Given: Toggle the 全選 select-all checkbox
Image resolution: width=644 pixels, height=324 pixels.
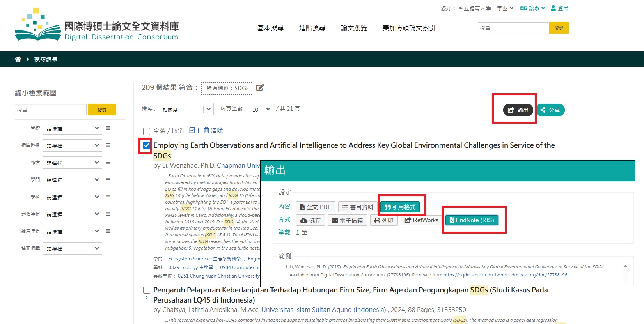Looking at the screenshot, I should point(147,131).
